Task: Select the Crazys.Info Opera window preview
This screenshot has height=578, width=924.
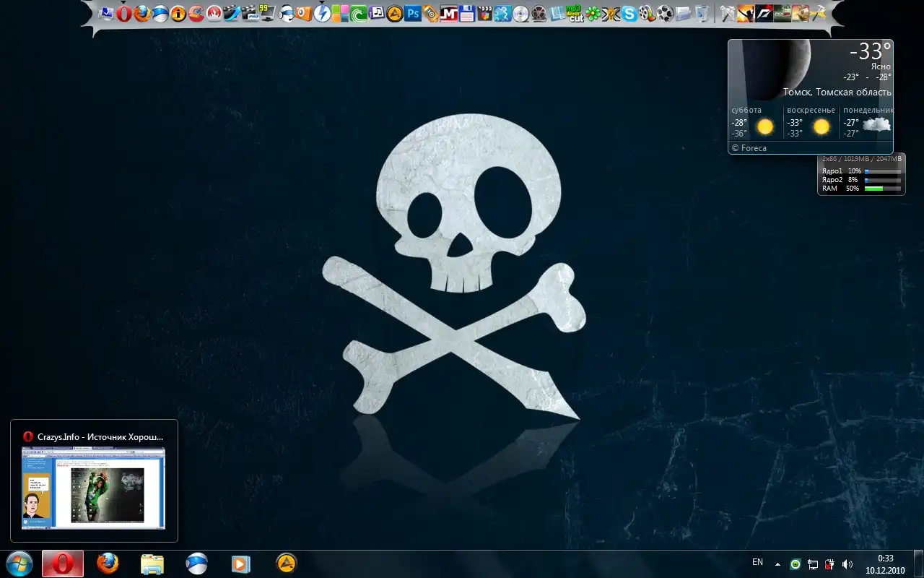Action: pos(94,487)
